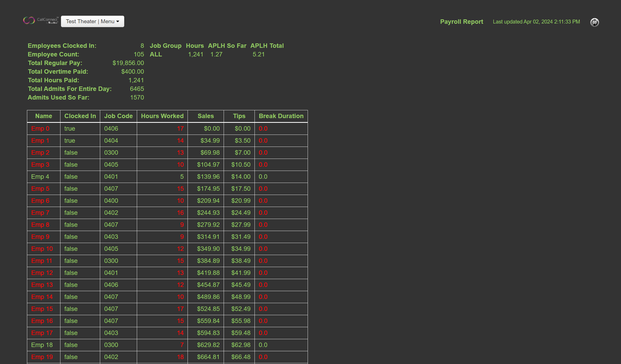
Task: Click the CallConnect logo
Action: 41,20
